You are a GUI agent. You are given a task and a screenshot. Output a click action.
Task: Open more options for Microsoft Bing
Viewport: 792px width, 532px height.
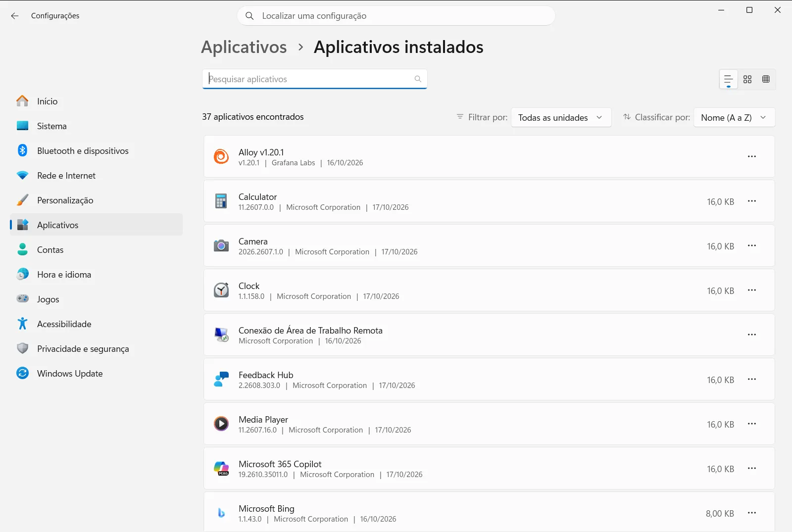752,513
